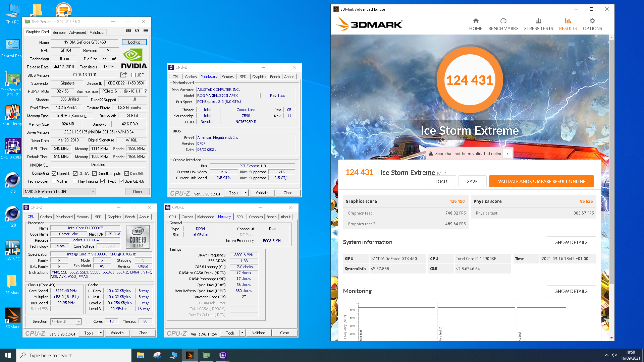Show hidden icons chevron in system tray
644x362 pixels.
606,355
